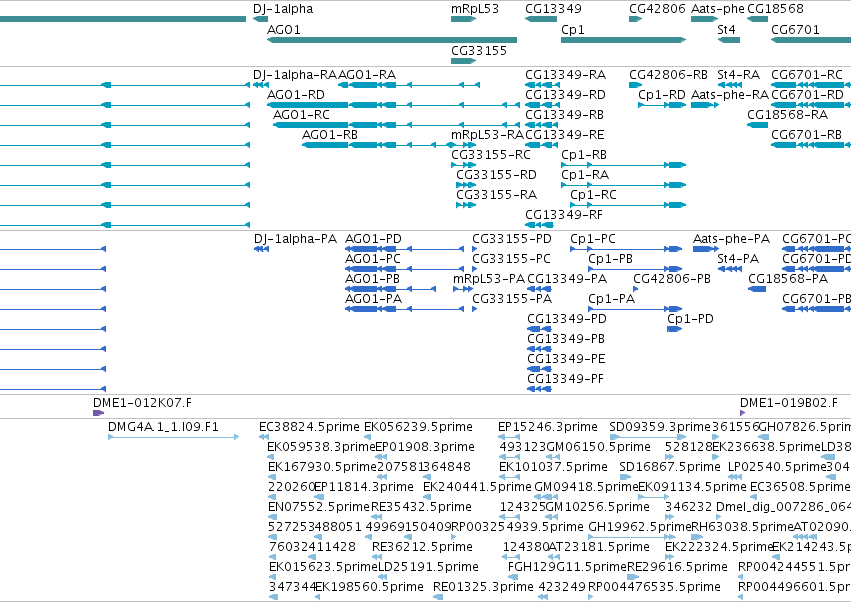This screenshot has height=602, width=851.
Task: Open transcript St4-RA
Action: coord(729,85)
